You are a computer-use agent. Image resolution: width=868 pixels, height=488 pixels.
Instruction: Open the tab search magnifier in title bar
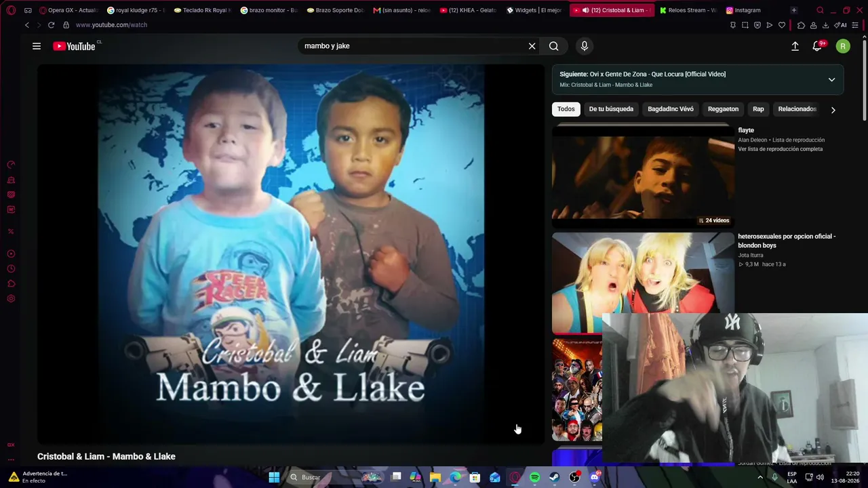(820, 10)
